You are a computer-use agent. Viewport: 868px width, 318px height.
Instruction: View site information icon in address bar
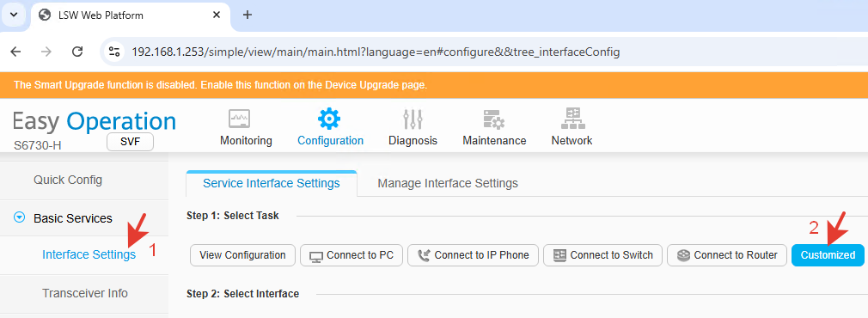point(114,52)
